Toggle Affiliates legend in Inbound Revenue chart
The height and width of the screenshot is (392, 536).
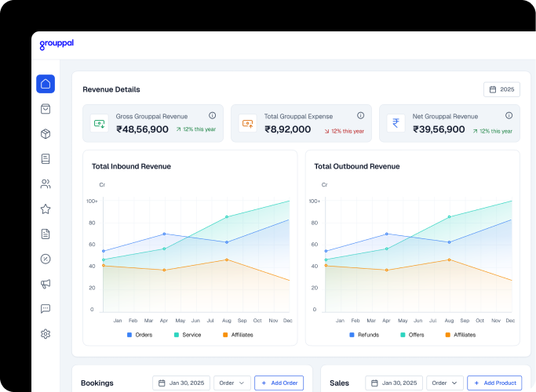click(238, 335)
